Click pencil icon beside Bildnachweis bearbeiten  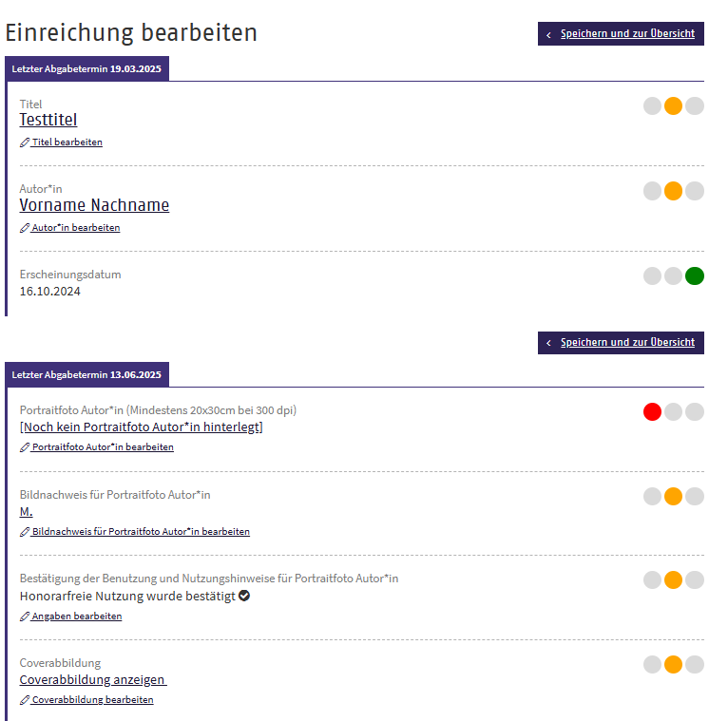(25, 532)
